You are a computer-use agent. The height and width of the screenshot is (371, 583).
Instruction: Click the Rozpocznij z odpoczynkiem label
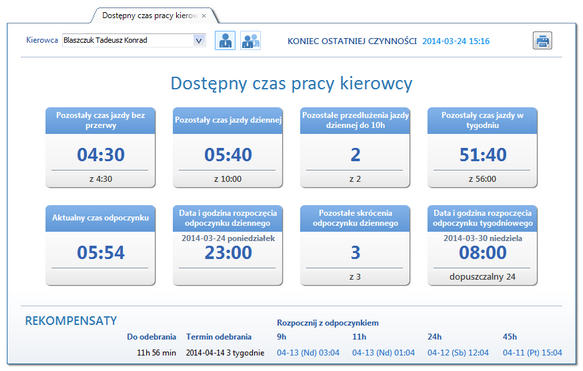(328, 323)
